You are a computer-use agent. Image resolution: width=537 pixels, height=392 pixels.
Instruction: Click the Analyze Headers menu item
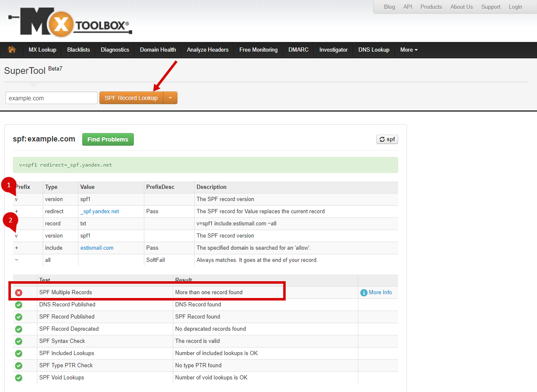tap(208, 50)
